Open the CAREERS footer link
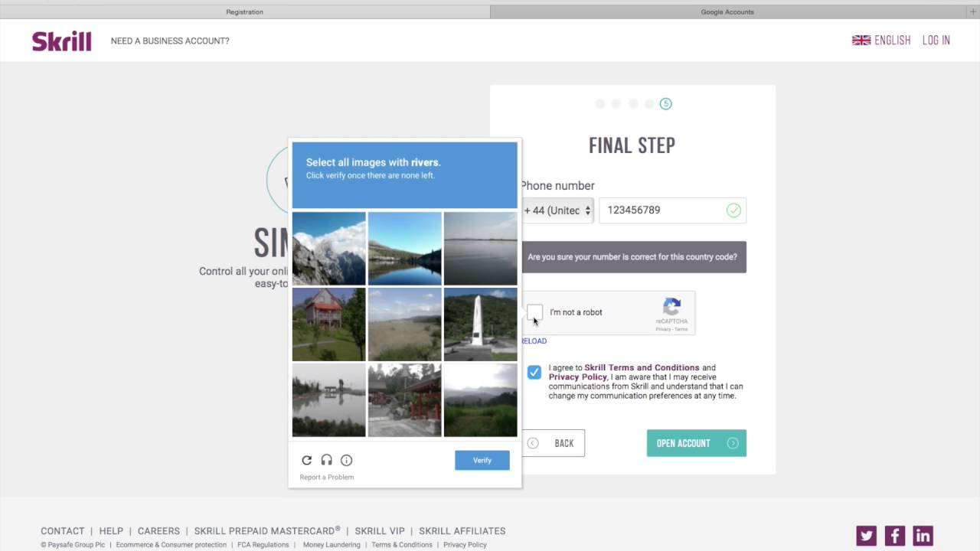 pyautogui.click(x=158, y=531)
